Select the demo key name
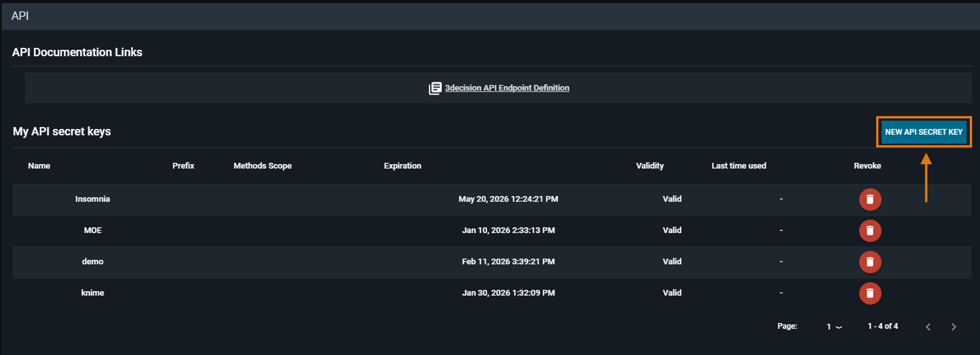Image resolution: width=980 pixels, height=355 pixels. click(92, 261)
